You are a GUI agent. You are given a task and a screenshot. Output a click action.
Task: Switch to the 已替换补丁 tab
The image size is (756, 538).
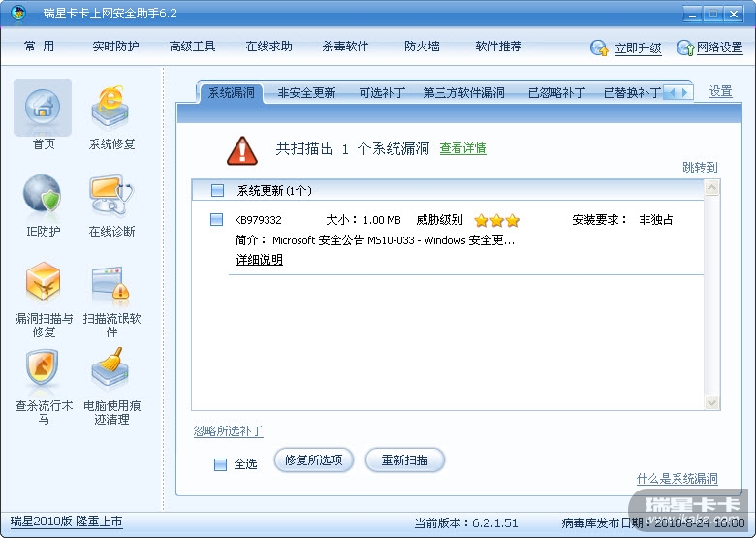(632, 92)
